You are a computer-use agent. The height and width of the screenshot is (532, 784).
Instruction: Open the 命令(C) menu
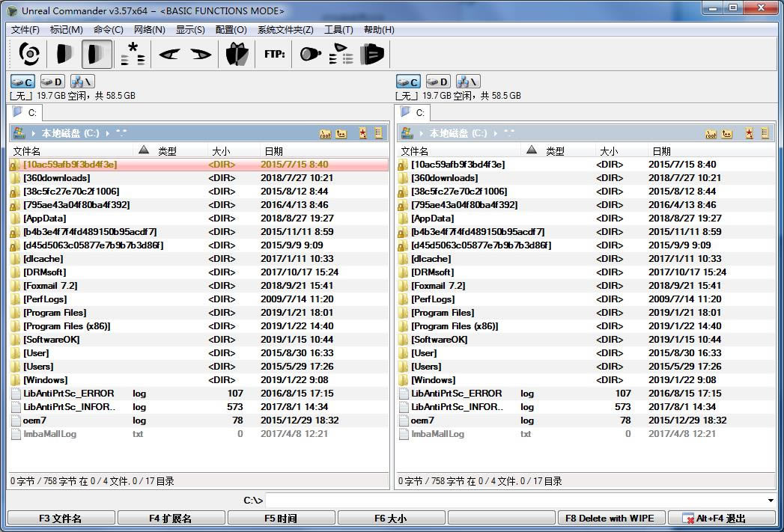pos(109,29)
